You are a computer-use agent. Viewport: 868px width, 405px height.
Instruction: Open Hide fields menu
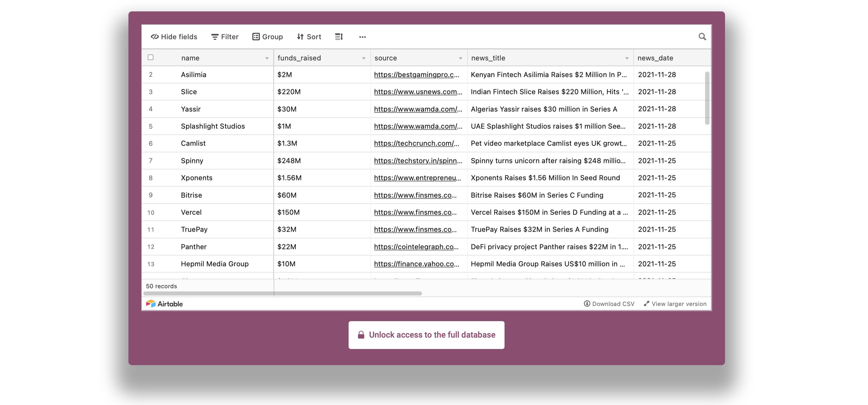[174, 37]
